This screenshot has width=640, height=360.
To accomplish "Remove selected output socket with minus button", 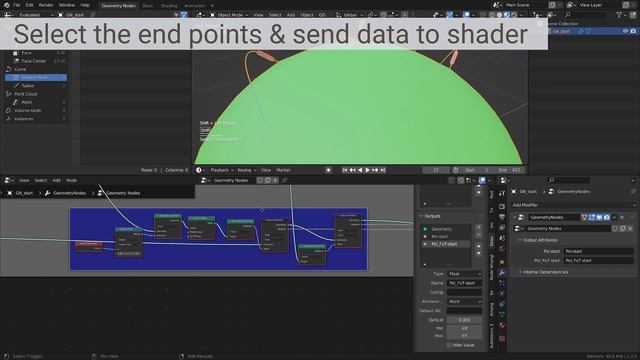I will coord(479,235).
